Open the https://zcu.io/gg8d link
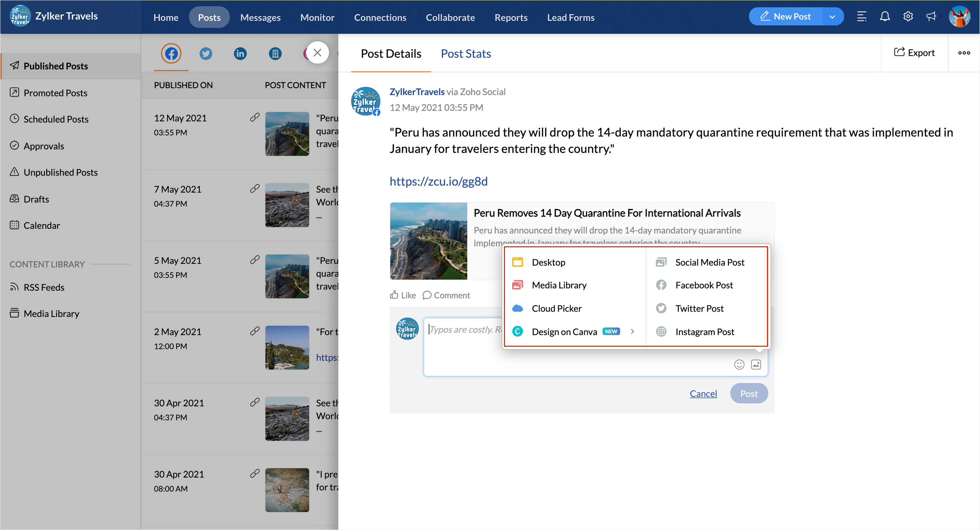Viewport: 980px width, 530px height. (438, 181)
